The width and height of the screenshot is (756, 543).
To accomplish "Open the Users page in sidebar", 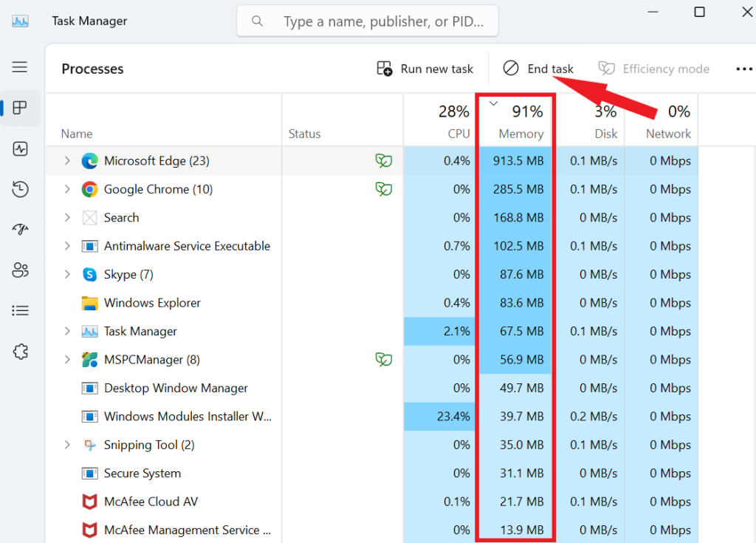I will coord(20,270).
